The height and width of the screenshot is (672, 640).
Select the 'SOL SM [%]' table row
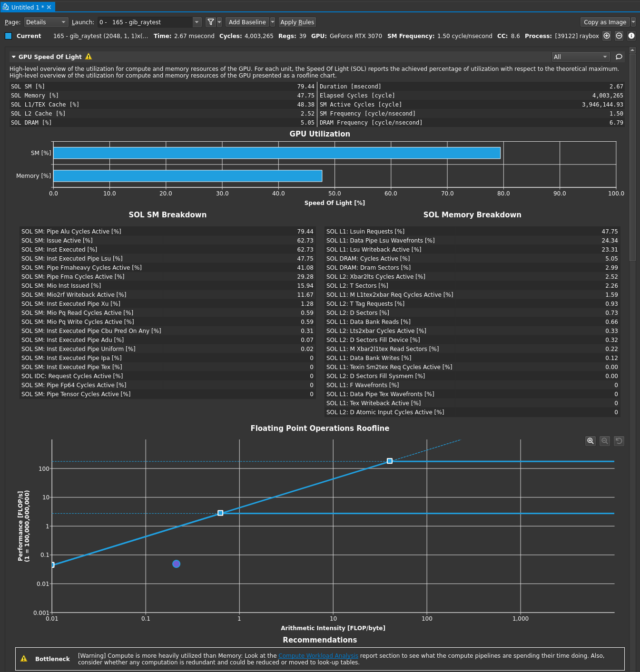click(x=163, y=87)
